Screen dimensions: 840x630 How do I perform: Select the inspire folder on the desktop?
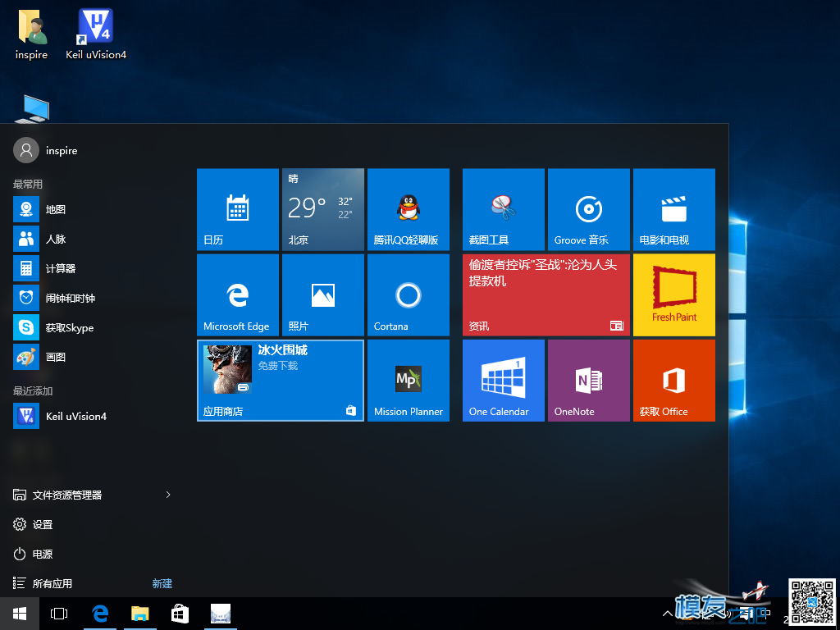tap(32, 34)
